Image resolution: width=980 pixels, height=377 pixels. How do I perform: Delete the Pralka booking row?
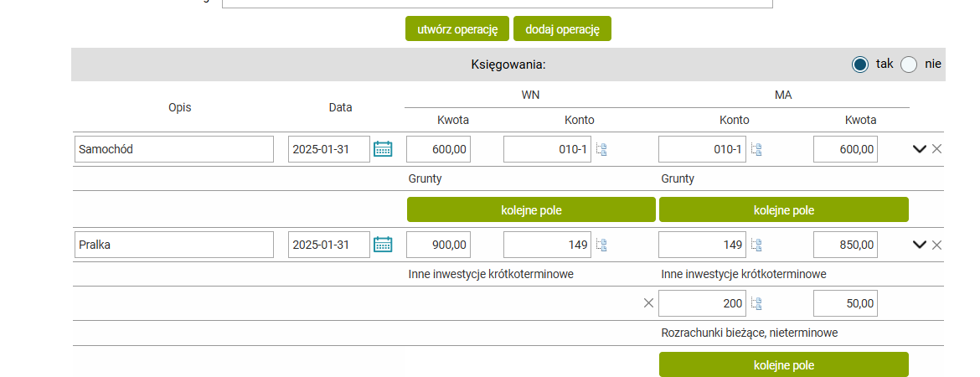point(937,245)
